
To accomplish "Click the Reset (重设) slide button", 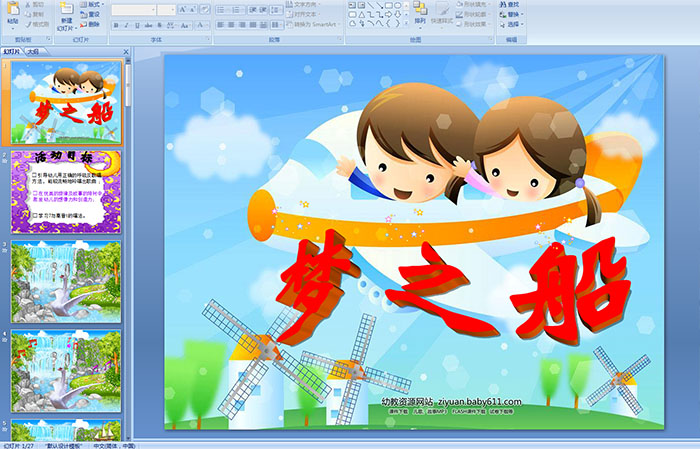I will click(90, 14).
